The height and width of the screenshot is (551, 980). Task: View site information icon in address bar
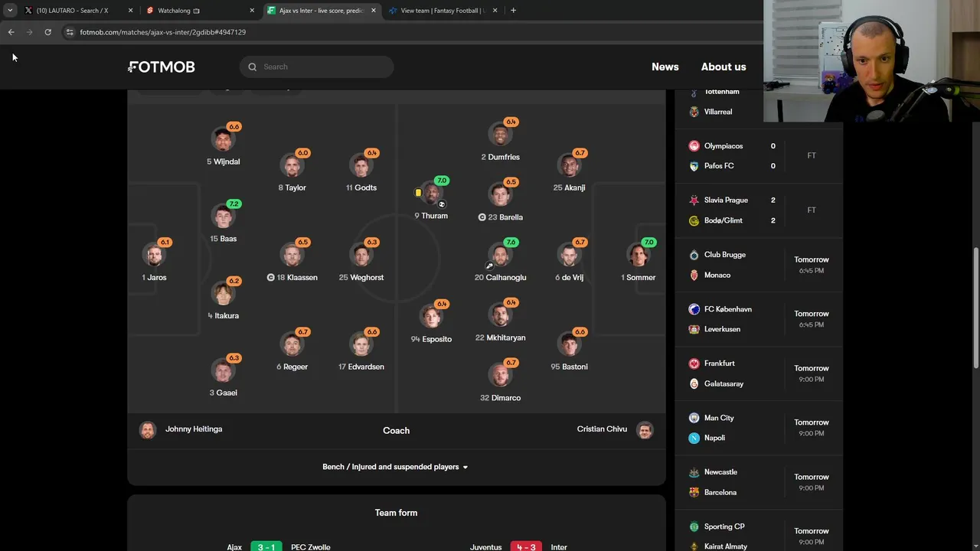point(70,32)
